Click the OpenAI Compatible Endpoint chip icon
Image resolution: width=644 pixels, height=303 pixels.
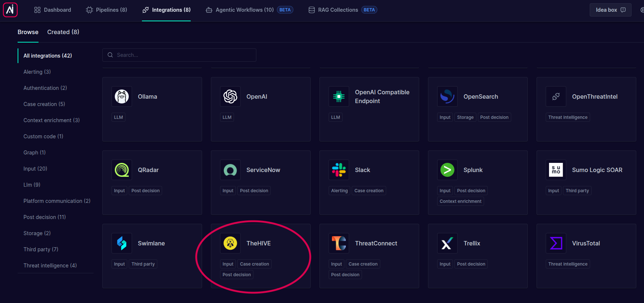click(x=339, y=96)
